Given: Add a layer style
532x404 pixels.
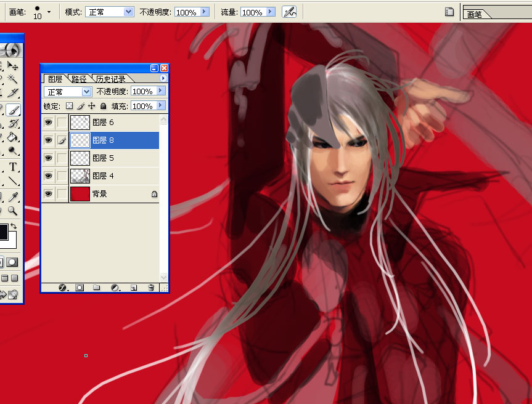Looking at the screenshot, I should (63, 288).
